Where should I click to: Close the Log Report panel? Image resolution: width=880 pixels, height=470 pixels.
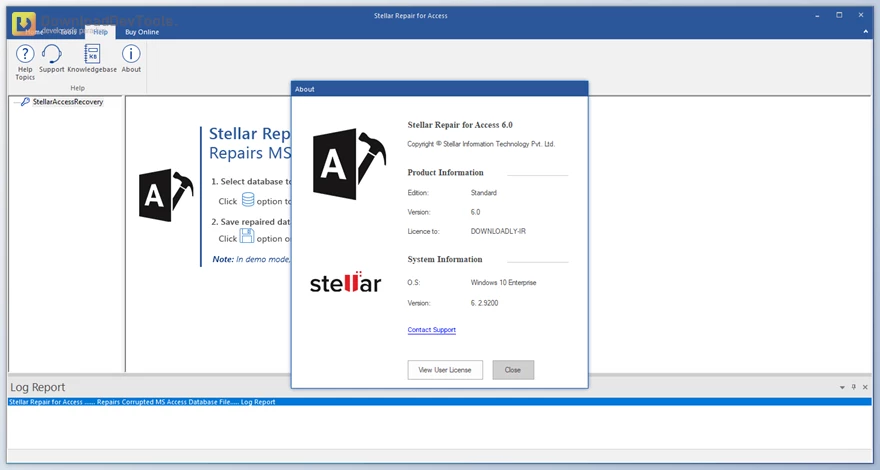865,387
